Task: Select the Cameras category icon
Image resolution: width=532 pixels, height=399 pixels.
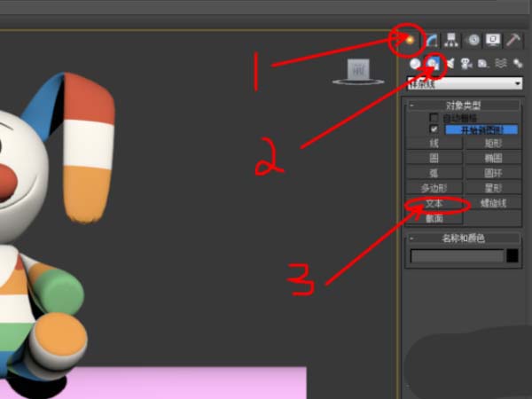Action: pyautogui.click(x=466, y=64)
